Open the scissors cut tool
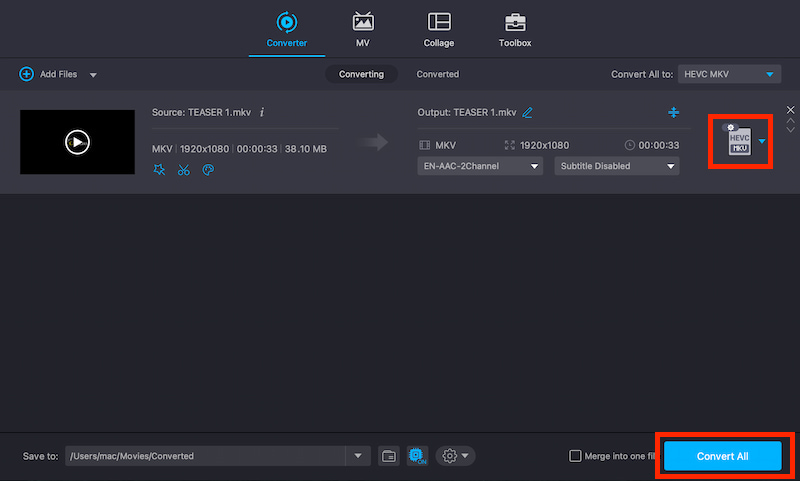 tap(184, 170)
